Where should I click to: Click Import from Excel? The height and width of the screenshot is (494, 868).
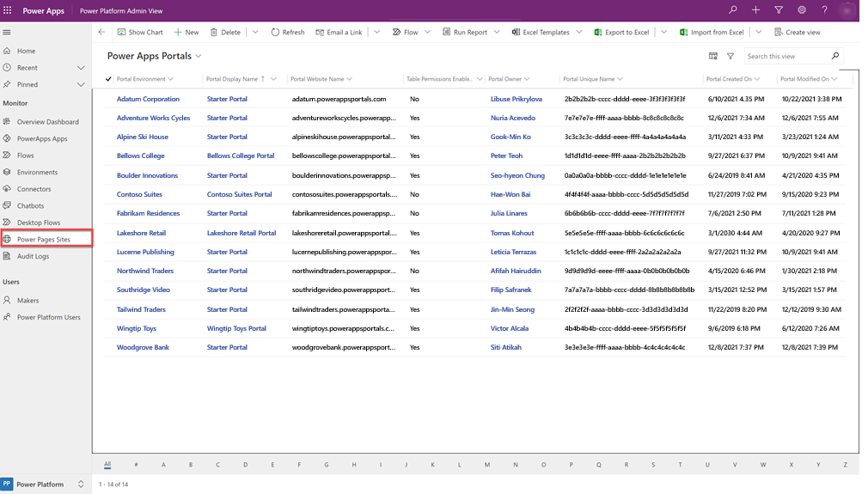(x=712, y=32)
